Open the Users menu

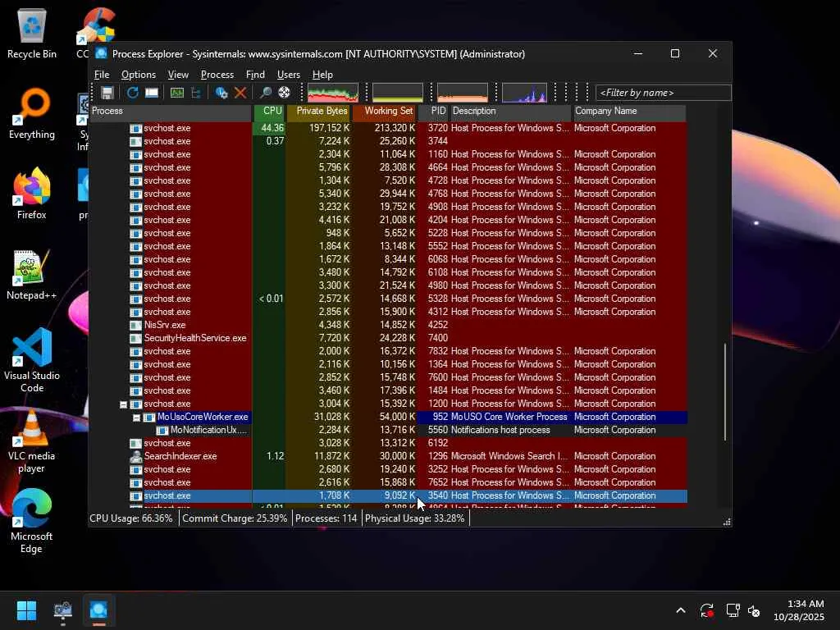pos(288,75)
